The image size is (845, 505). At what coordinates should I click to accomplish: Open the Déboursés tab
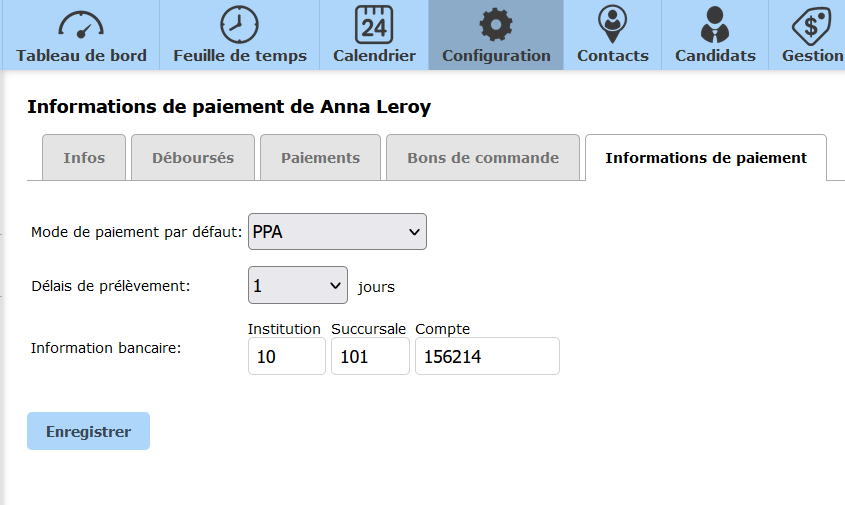click(x=193, y=158)
